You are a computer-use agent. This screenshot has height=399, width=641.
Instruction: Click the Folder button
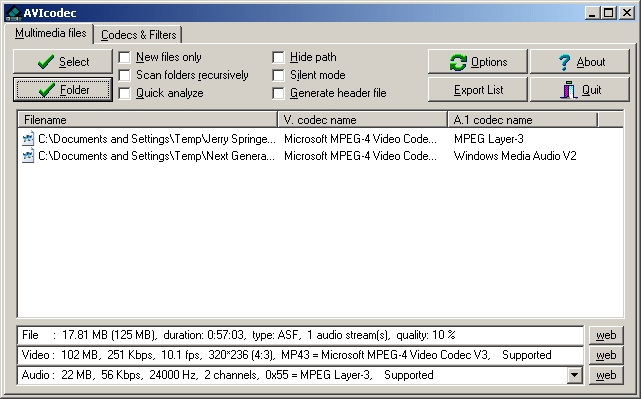(63, 90)
